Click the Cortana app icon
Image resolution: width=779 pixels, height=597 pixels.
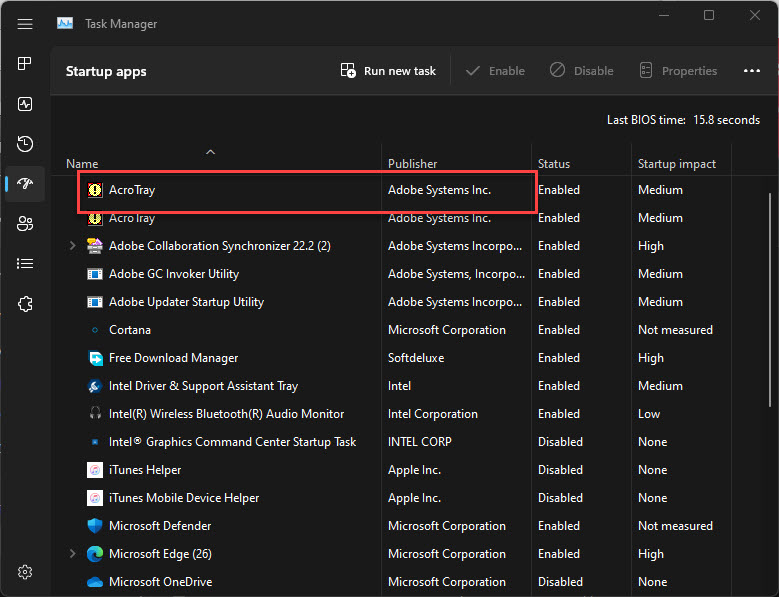tap(95, 330)
